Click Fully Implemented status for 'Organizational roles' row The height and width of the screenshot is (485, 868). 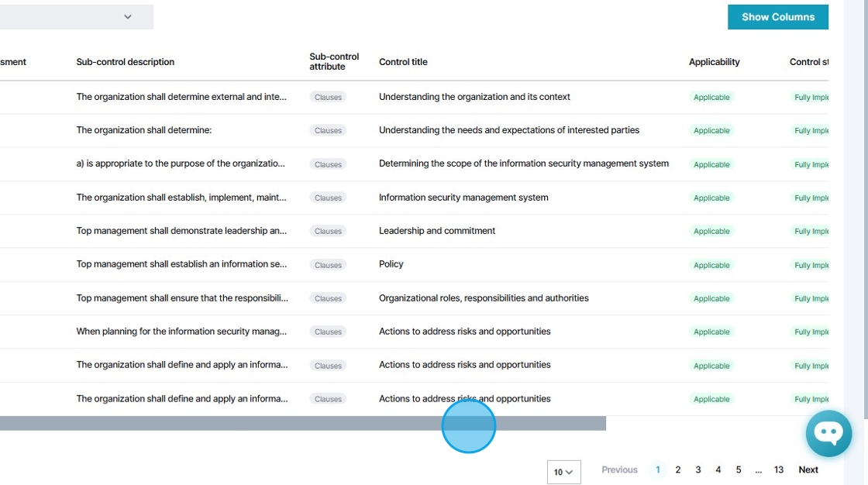tap(809, 298)
